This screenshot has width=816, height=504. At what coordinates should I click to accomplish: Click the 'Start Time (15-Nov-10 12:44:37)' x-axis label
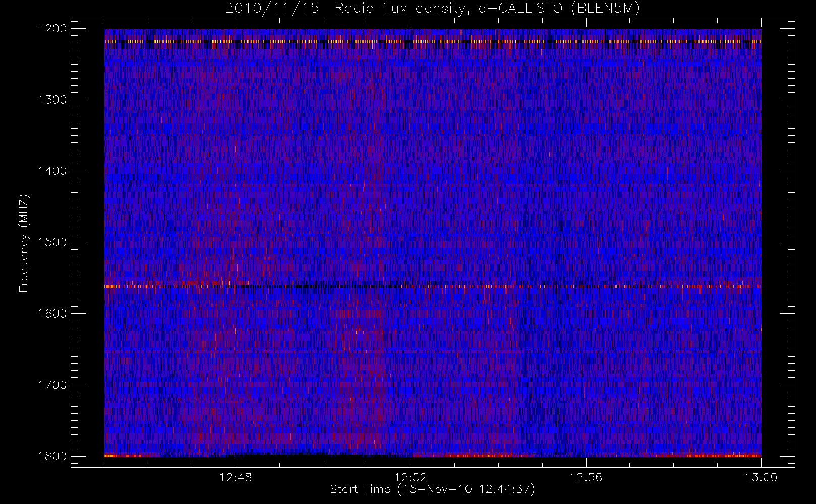pyautogui.click(x=432, y=489)
